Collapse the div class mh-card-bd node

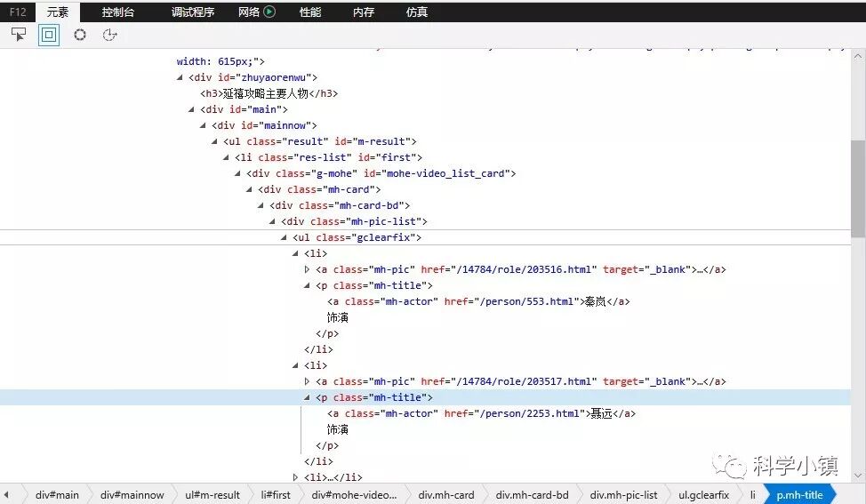click(261, 205)
